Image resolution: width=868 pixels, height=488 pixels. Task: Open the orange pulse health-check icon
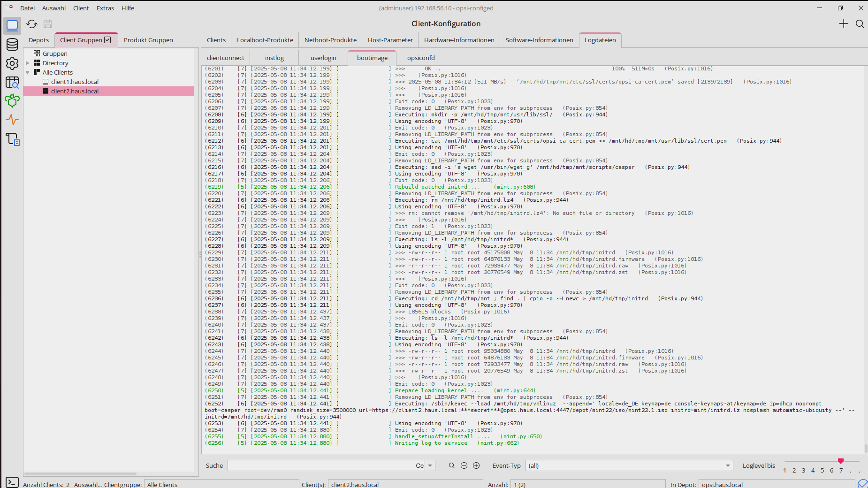point(12,120)
